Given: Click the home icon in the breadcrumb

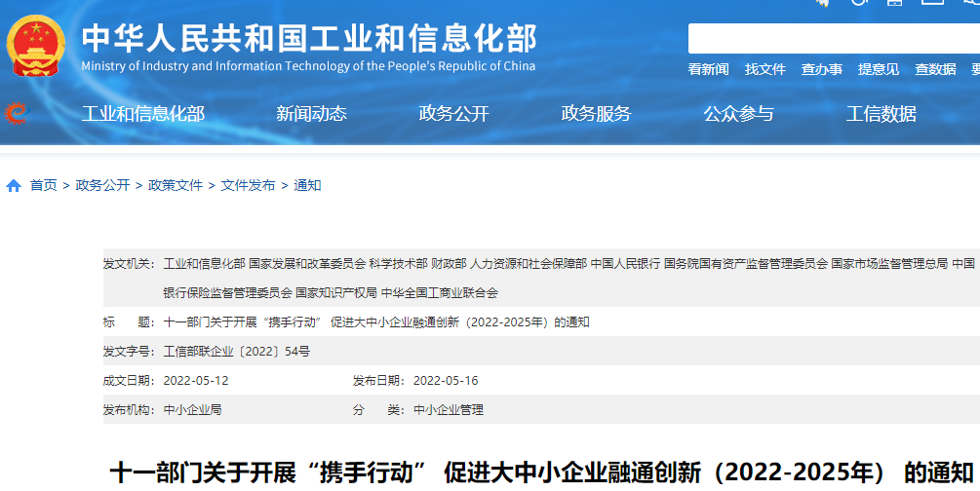Looking at the screenshot, I should point(14,185).
